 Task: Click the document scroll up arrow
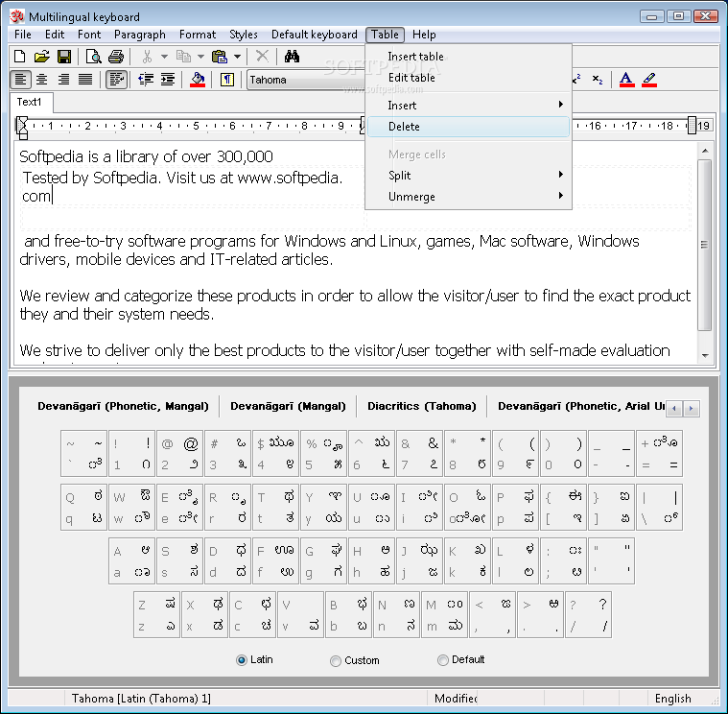point(705,151)
